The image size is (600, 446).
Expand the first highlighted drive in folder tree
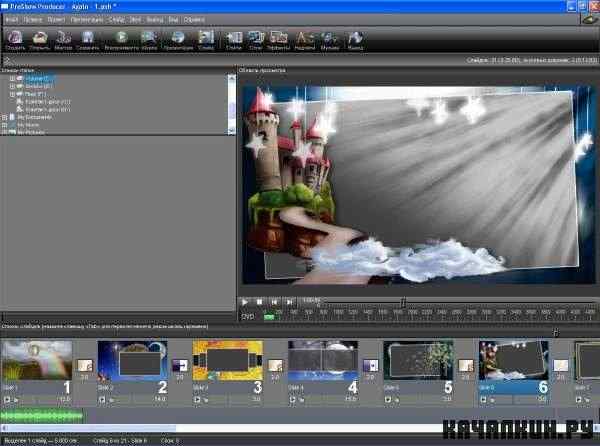[12, 78]
